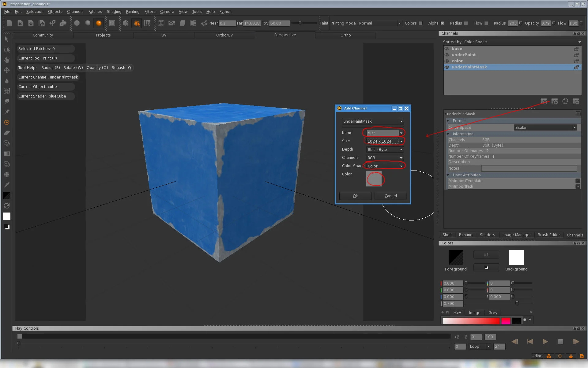
Task: Open the Loop playback mode dropdown
Action: (480, 347)
